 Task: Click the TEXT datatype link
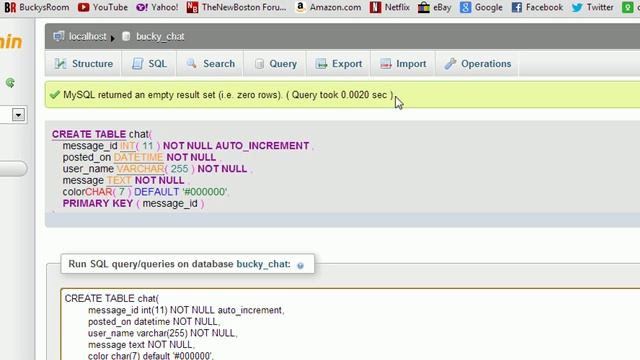coord(119,180)
